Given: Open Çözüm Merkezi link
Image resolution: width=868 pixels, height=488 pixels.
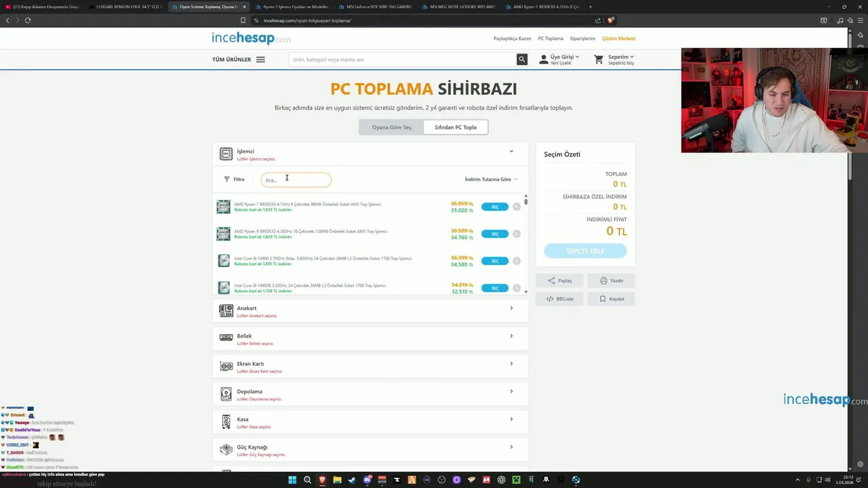Looking at the screenshot, I should click(618, 39).
